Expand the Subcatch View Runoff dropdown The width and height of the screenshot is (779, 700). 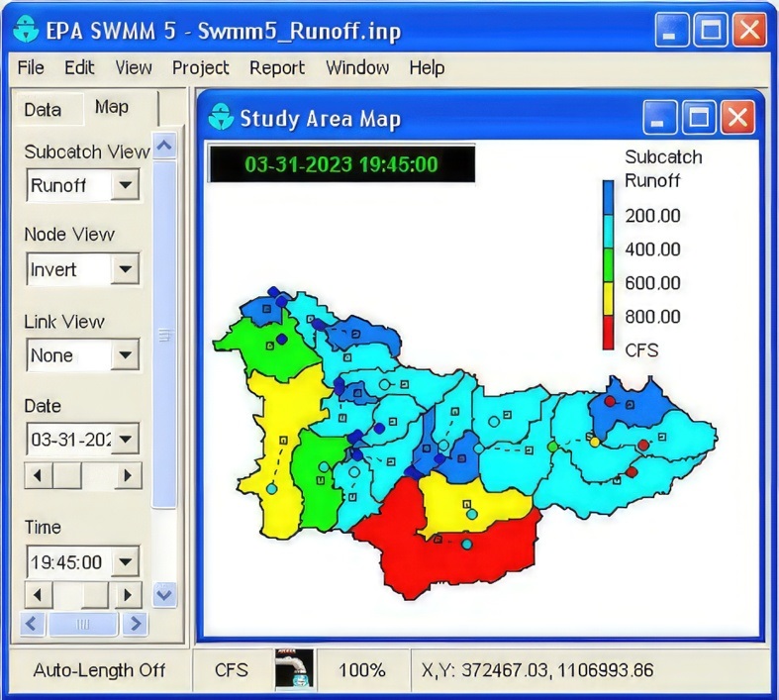[125, 185]
